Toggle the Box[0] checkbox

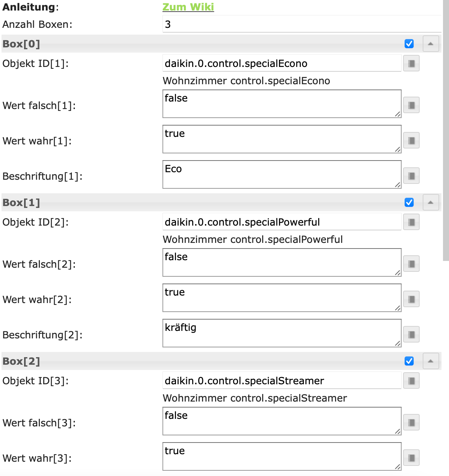409,44
